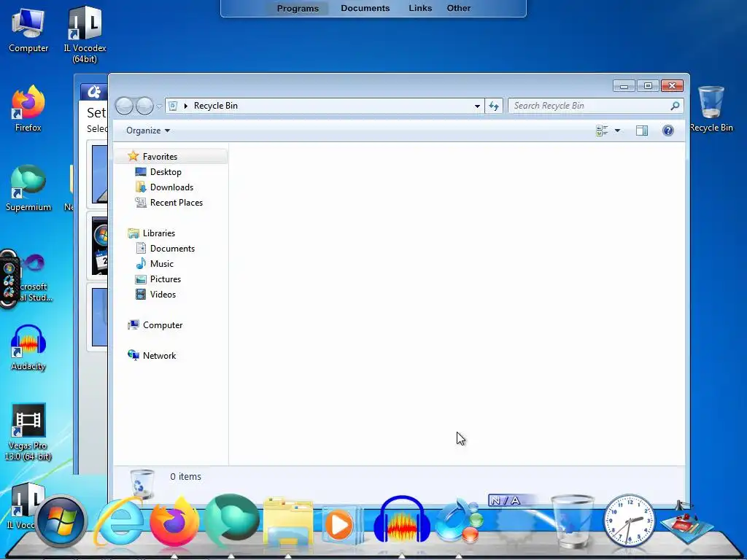This screenshot has height=560, width=747.
Task: Open Videos library
Action: (x=163, y=295)
